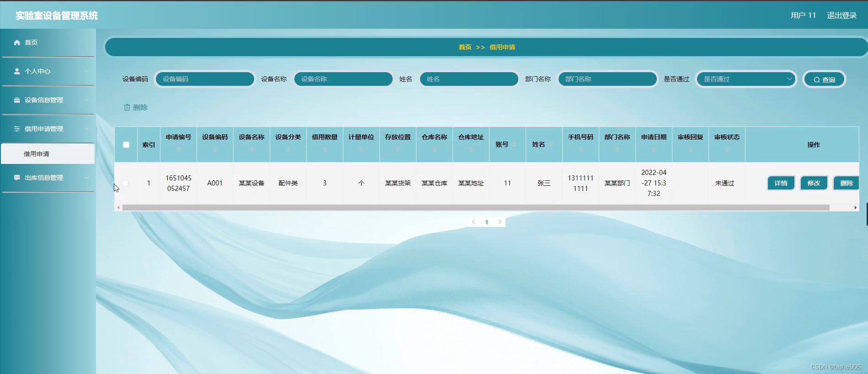Click the magnifier icon in 查询 button

[x=816, y=79]
